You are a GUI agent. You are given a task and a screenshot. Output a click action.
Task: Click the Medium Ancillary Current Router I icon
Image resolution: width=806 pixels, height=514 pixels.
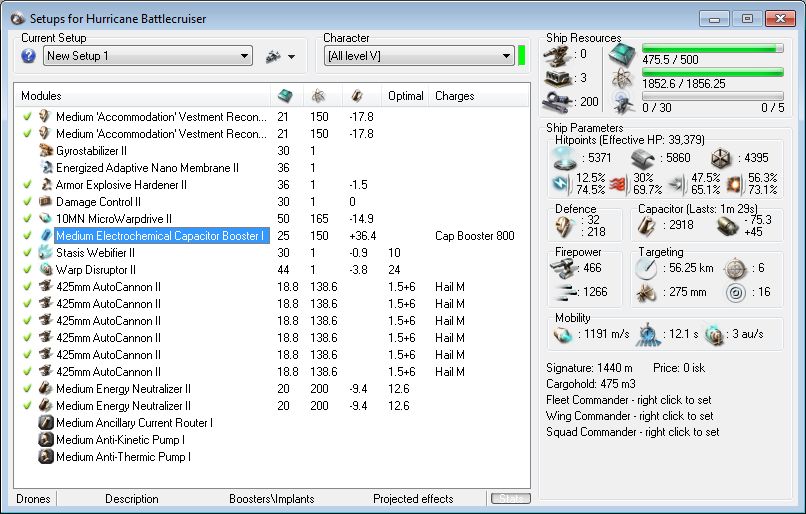coord(45,423)
